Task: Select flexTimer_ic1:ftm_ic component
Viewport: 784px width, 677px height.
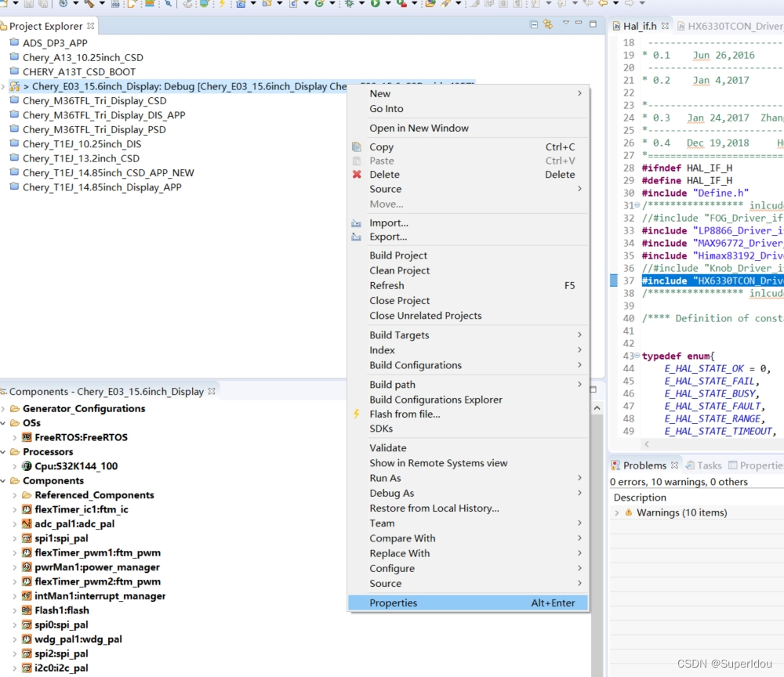Action: pyautogui.click(x=81, y=509)
